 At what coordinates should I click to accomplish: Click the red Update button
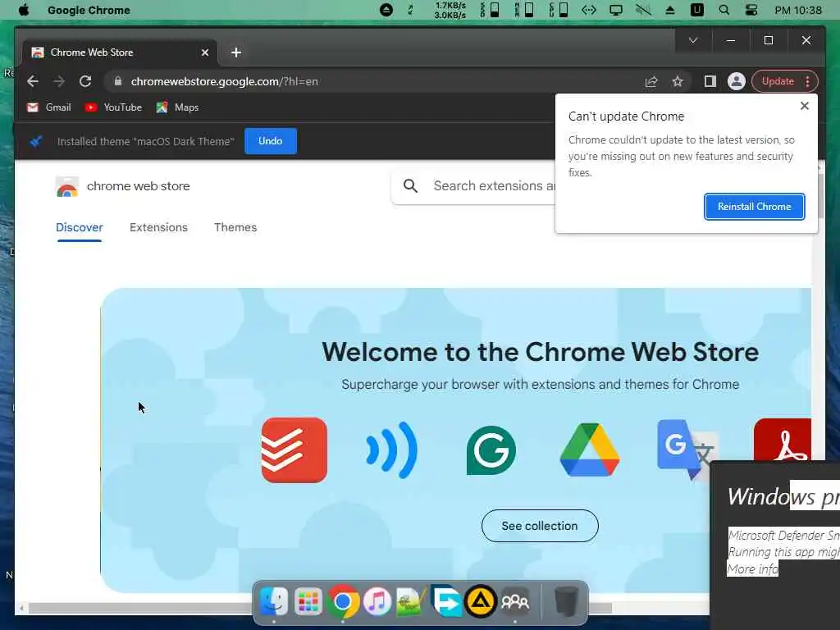click(x=778, y=81)
